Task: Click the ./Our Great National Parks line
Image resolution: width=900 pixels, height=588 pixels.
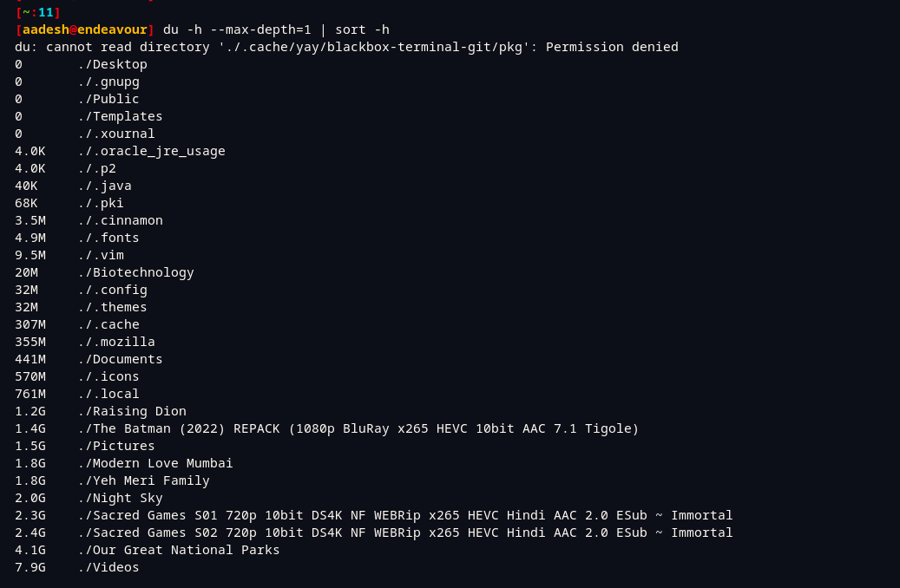Action: click(147, 550)
